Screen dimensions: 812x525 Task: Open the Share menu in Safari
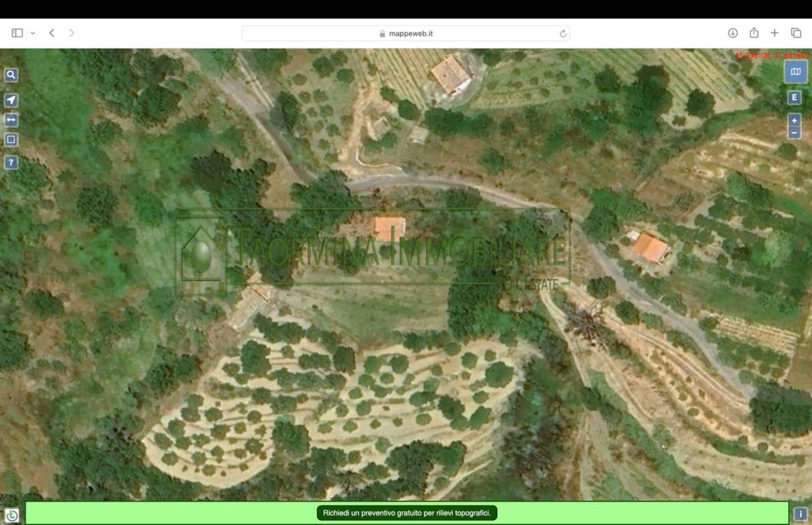pyautogui.click(x=754, y=32)
